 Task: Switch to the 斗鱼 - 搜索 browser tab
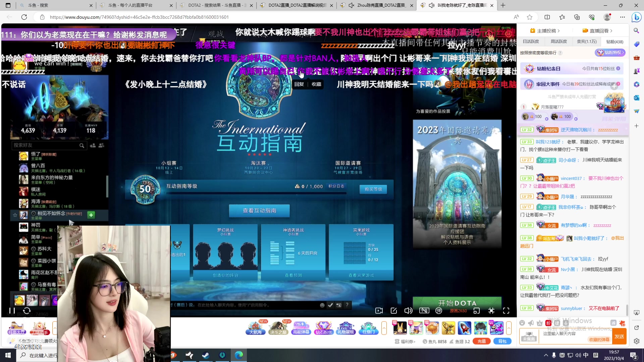coord(56,5)
